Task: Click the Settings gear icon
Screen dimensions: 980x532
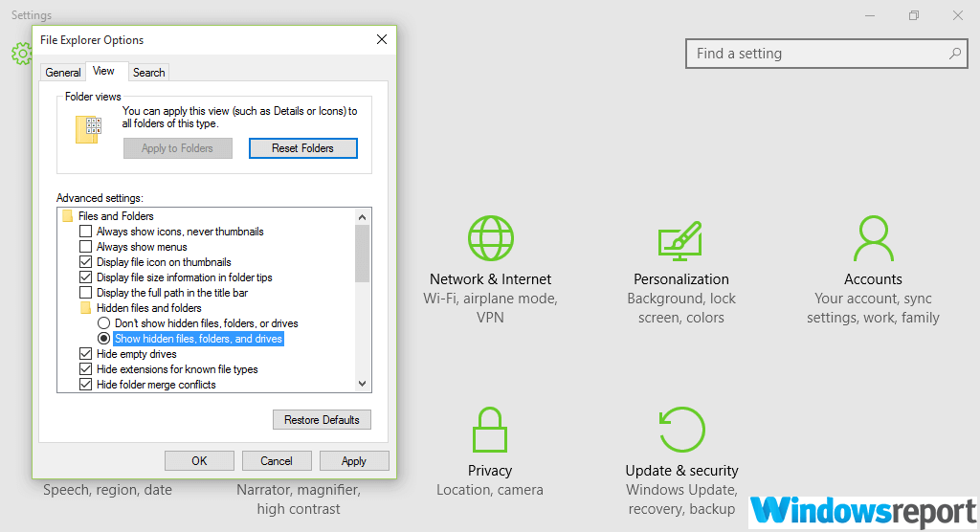Action: pos(21,54)
